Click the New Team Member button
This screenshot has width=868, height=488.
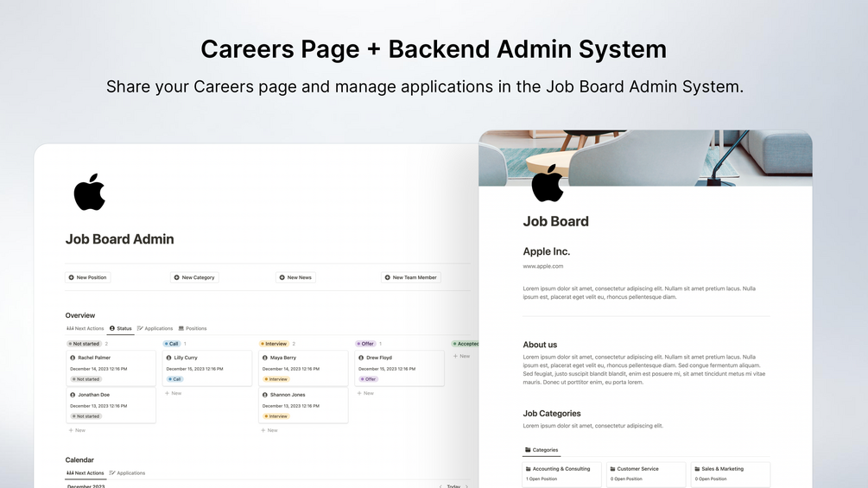pyautogui.click(x=411, y=277)
